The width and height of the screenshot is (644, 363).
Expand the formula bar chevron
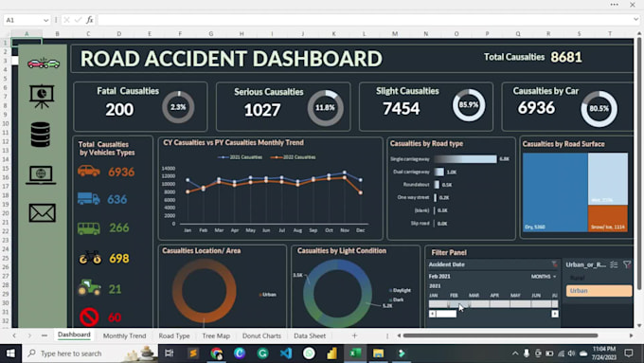pos(635,20)
